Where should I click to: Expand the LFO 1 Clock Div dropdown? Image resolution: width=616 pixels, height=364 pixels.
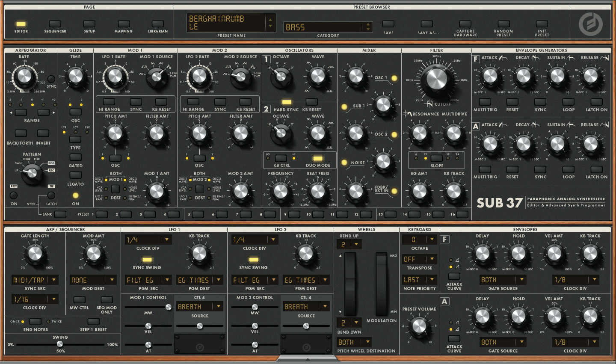(x=167, y=240)
